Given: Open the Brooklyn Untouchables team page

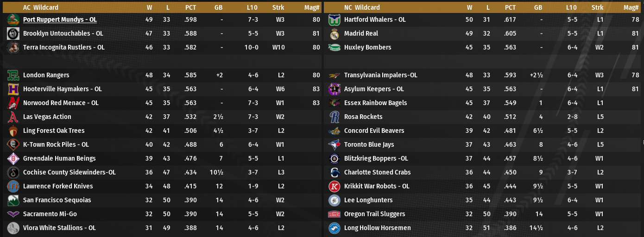Looking at the screenshot, I should [63, 33].
